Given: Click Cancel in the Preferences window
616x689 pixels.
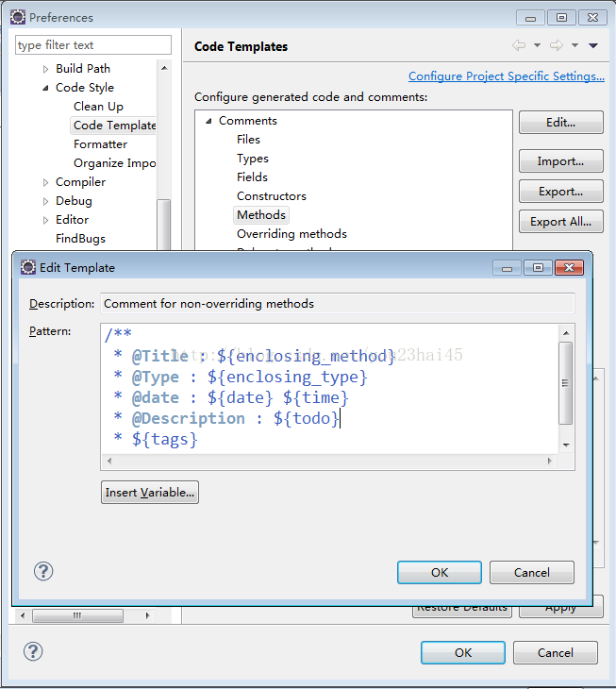Looking at the screenshot, I should (x=556, y=652).
